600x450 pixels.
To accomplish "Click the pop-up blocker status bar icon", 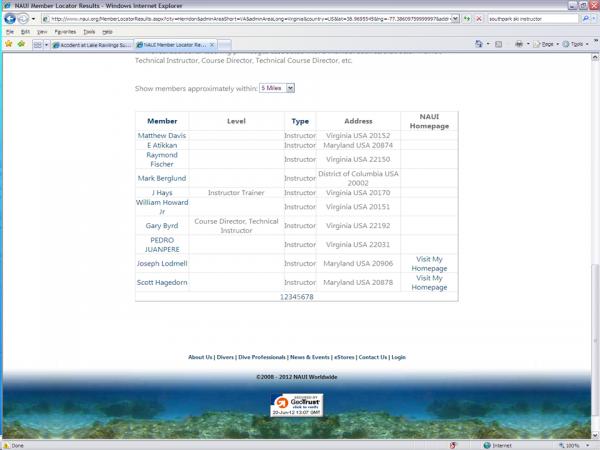I will coord(453,445).
